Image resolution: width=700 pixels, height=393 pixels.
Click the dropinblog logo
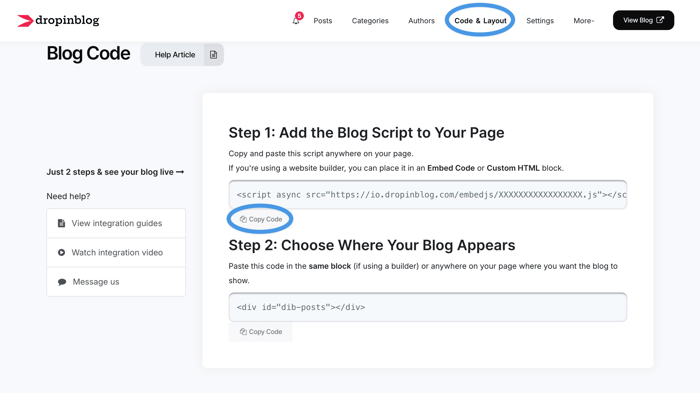click(58, 21)
